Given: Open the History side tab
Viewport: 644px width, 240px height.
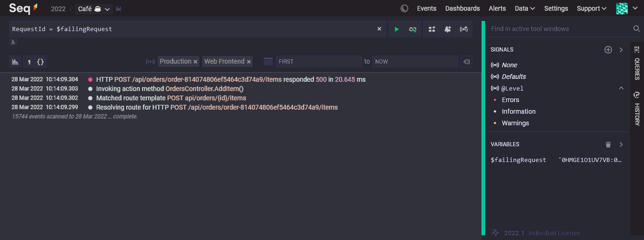Looking at the screenshot, I should point(637,109).
